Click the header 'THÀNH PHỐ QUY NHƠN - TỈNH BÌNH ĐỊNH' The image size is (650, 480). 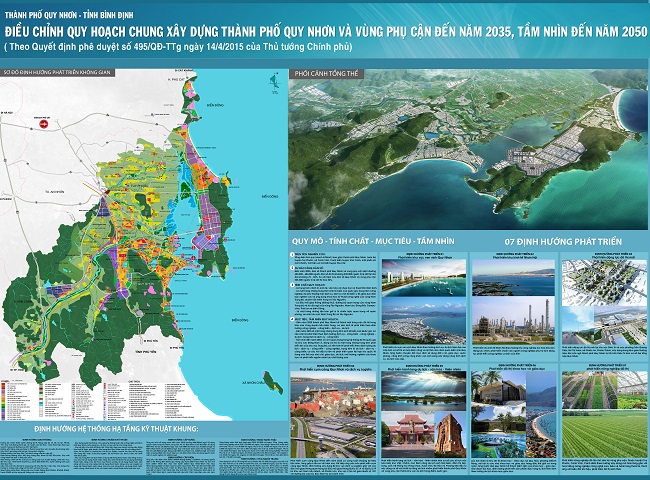69,15
